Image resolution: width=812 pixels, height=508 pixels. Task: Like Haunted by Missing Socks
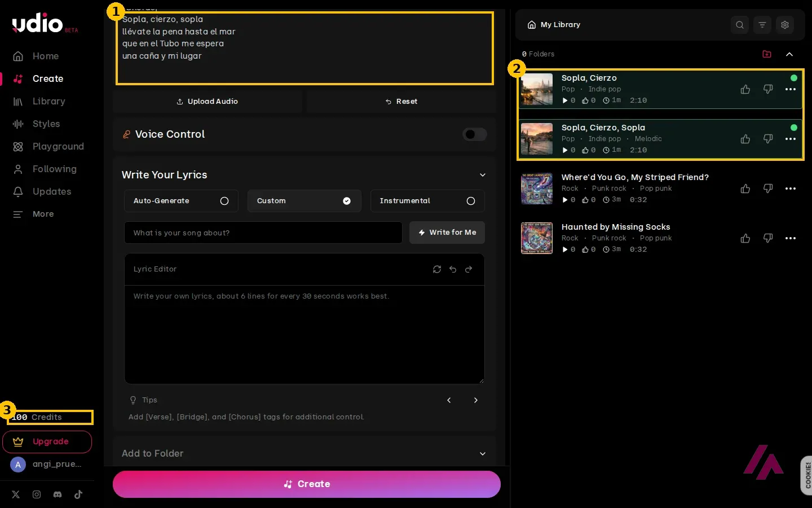pos(745,238)
